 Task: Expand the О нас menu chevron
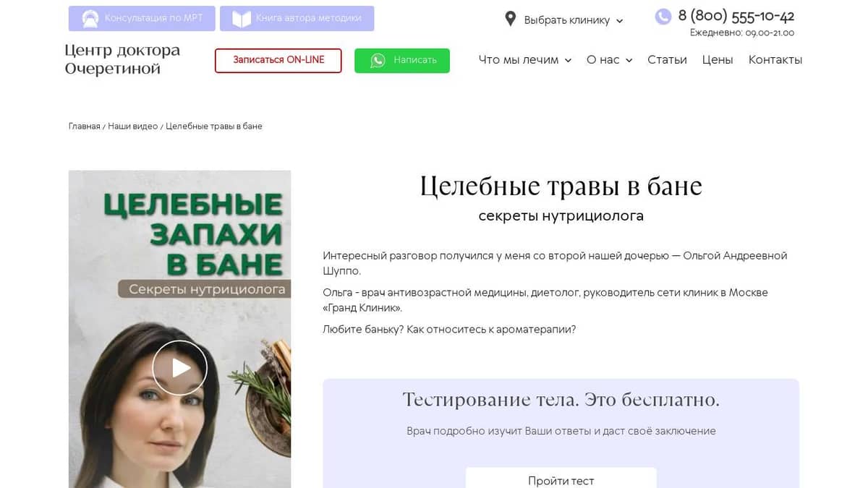click(629, 61)
